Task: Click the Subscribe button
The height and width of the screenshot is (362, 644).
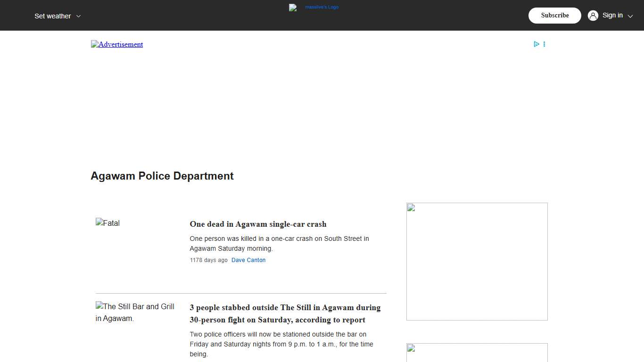Action: pyautogui.click(x=554, y=15)
